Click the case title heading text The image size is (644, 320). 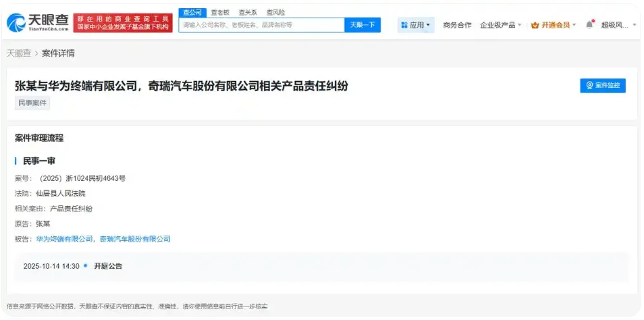(x=182, y=86)
